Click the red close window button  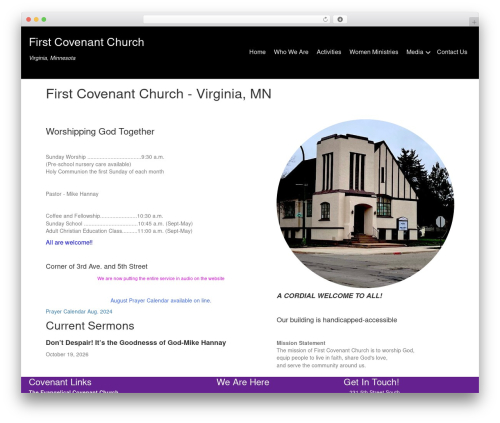(x=29, y=19)
